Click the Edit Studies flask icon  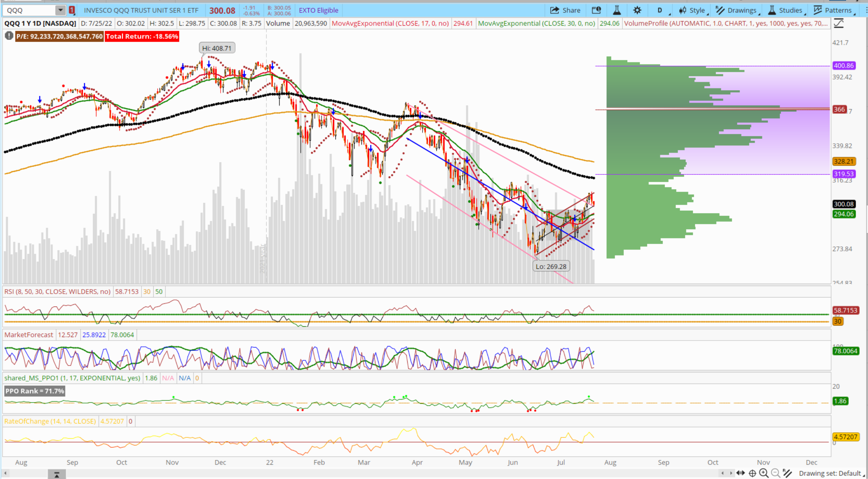pyautogui.click(x=617, y=10)
